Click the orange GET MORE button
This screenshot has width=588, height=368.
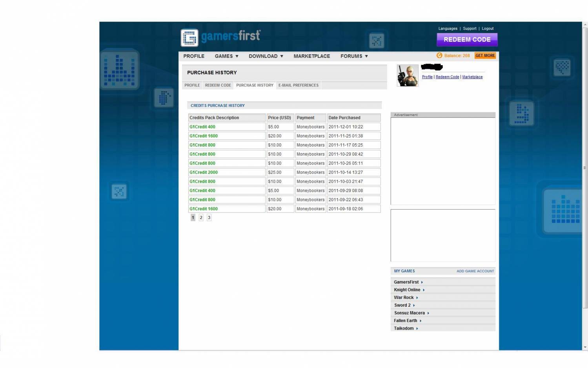(485, 56)
